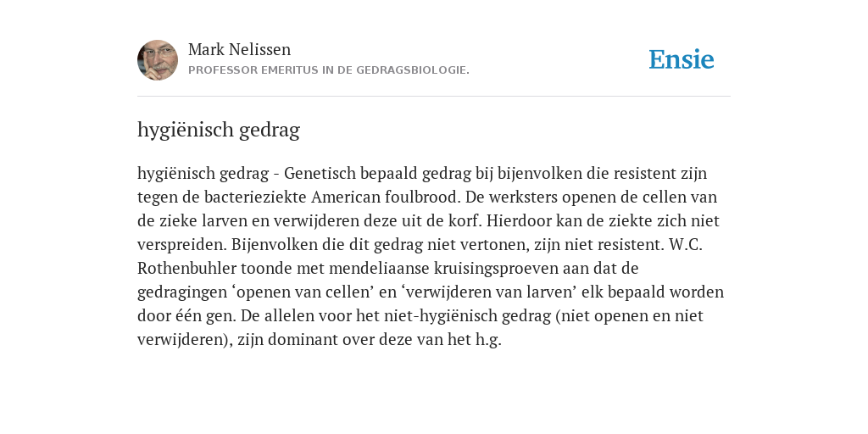Viewport: 868px width, 434px height.
Task: Click the subtitle 'Professor emeritus in de gedragsbiologie'
Action: 329,70
